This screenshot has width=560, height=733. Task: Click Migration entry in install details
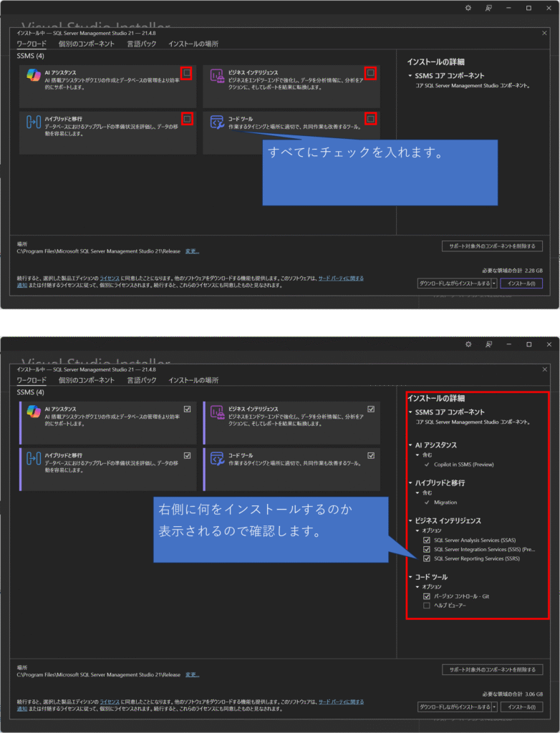tap(445, 502)
